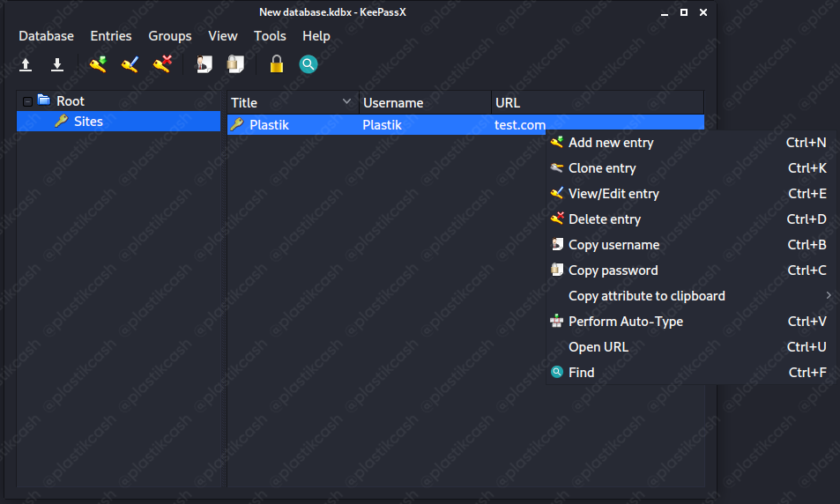Viewport: 840px width, 504px height.
Task: Click the open database upload-arrow toolbar icon
Action: [26, 64]
